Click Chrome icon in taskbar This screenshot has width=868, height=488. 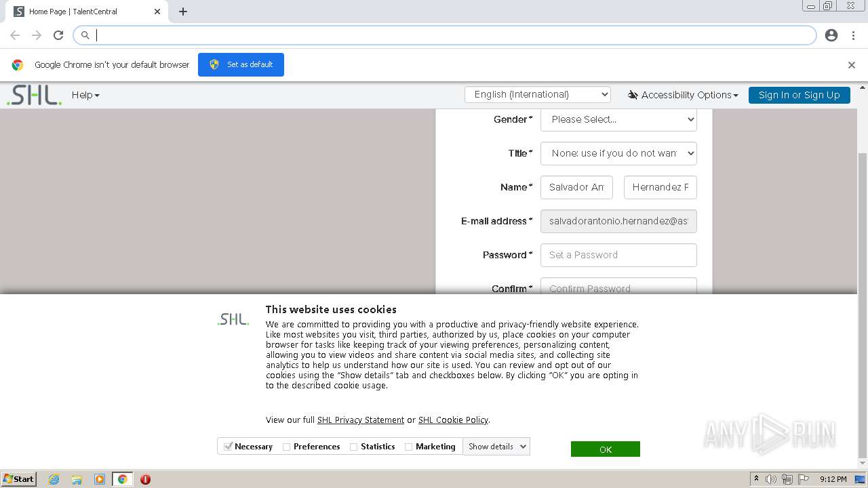coord(122,479)
